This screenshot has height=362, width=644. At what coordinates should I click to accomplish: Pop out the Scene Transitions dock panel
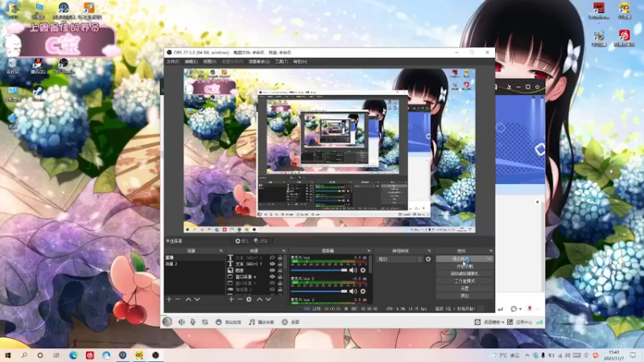[429, 251]
